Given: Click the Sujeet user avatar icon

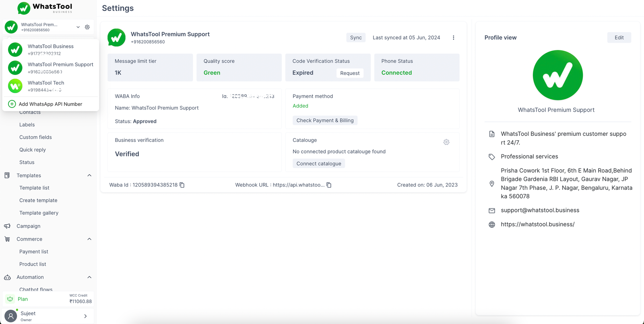Looking at the screenshot, I should pyautogui.click(x=10, y=316).
